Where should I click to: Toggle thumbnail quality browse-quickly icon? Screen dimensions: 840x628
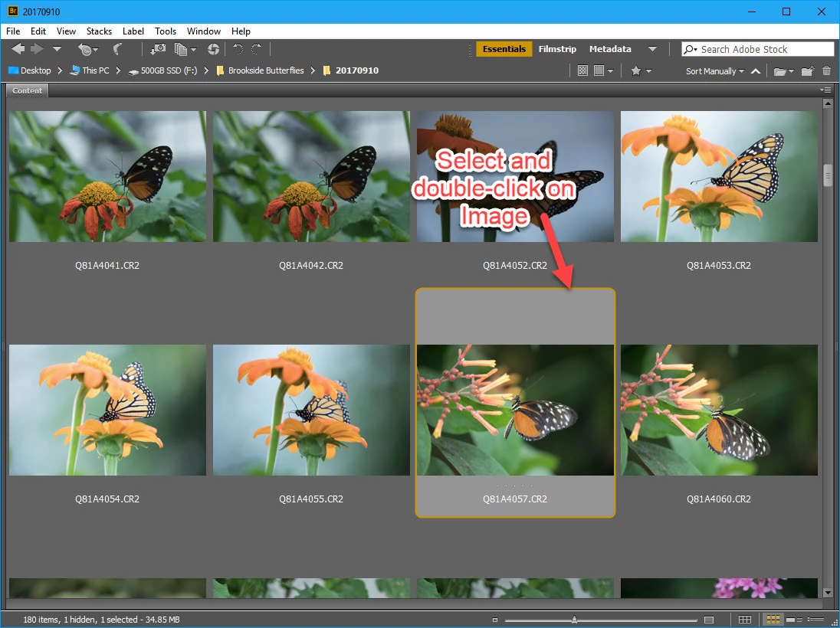click(582, 70)
